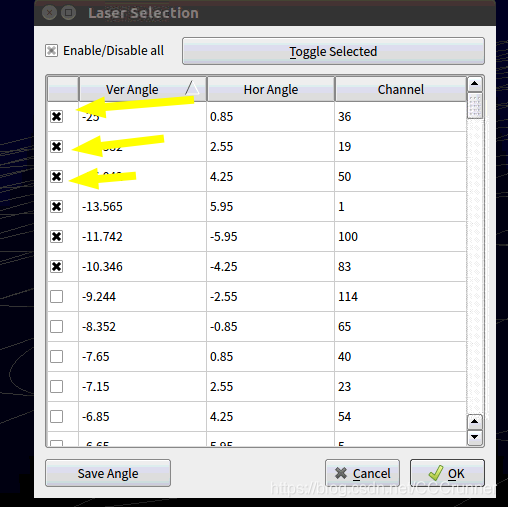Click the scroll up arrow near the scrollbar bottom

[475, 422]
